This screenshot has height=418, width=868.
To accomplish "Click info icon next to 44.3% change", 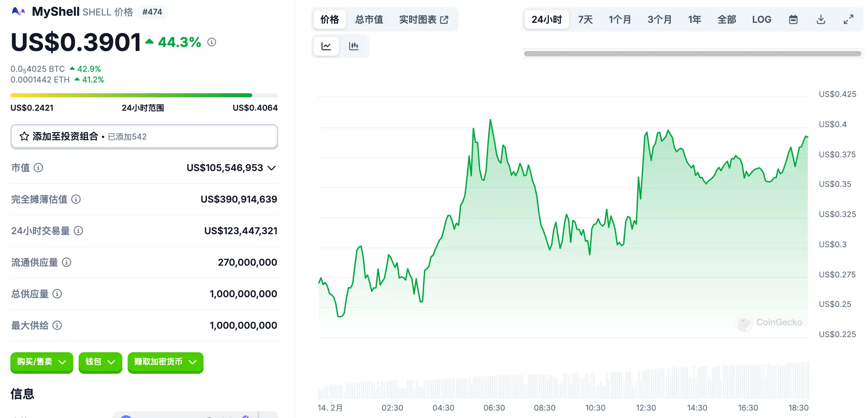I will coord(212,42).
